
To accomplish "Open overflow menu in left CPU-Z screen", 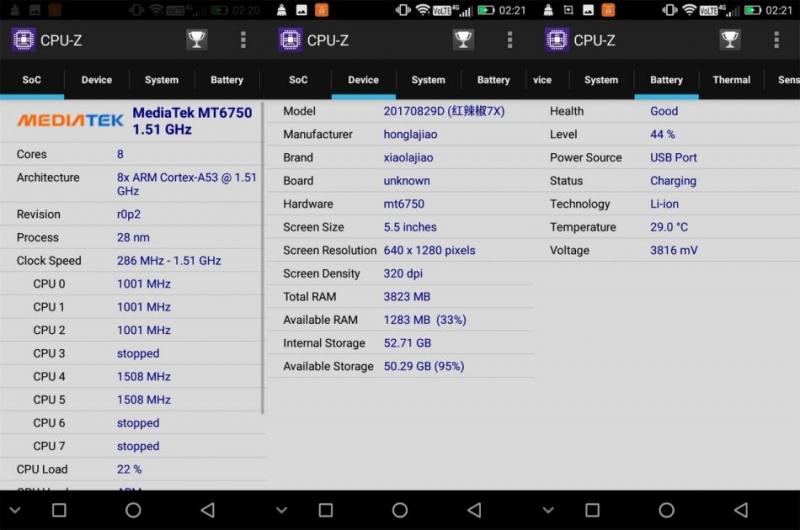I will pos(243,40).
